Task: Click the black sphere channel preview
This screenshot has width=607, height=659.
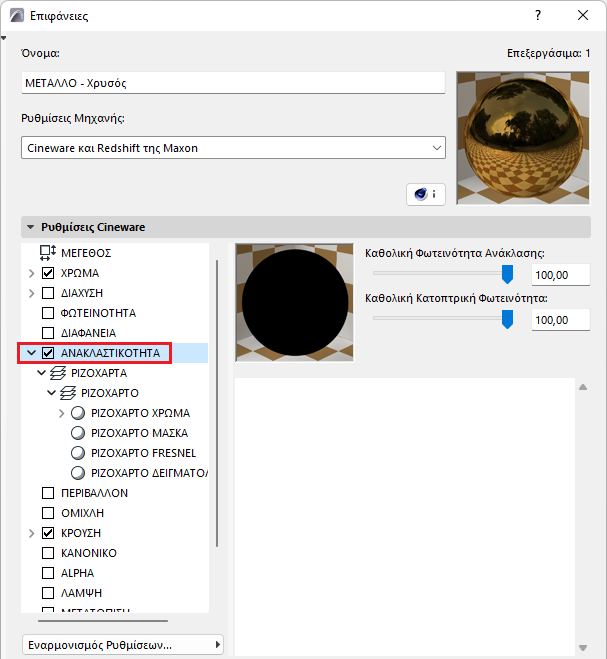Action: (x=295, y=303)
